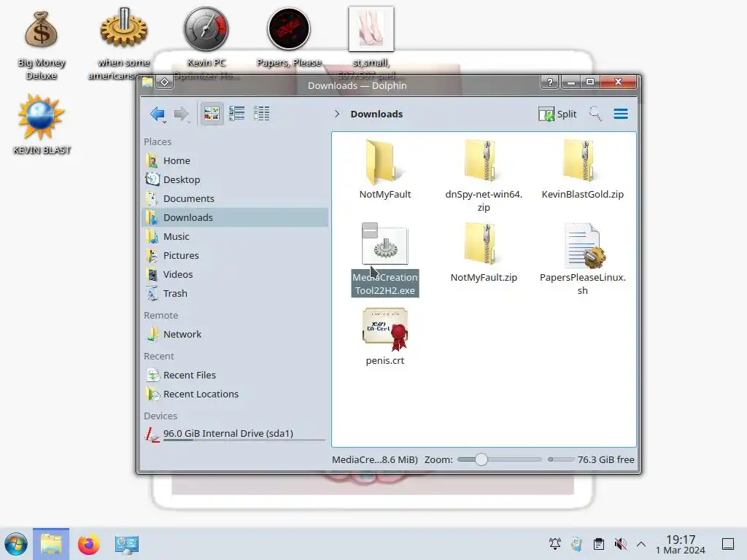Open the notifications bell in tray
The height and width of the screenshot is (560, 747).
(554, 544)
